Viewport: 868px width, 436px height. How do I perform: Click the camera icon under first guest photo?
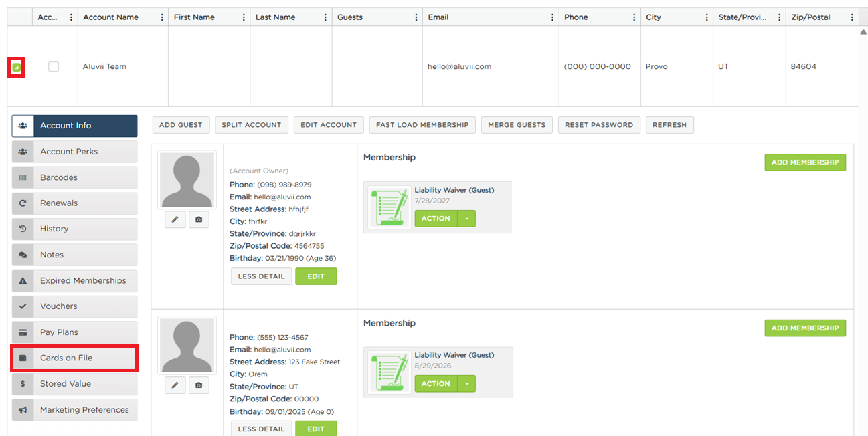pyautogui.click(x=199, y=219)
